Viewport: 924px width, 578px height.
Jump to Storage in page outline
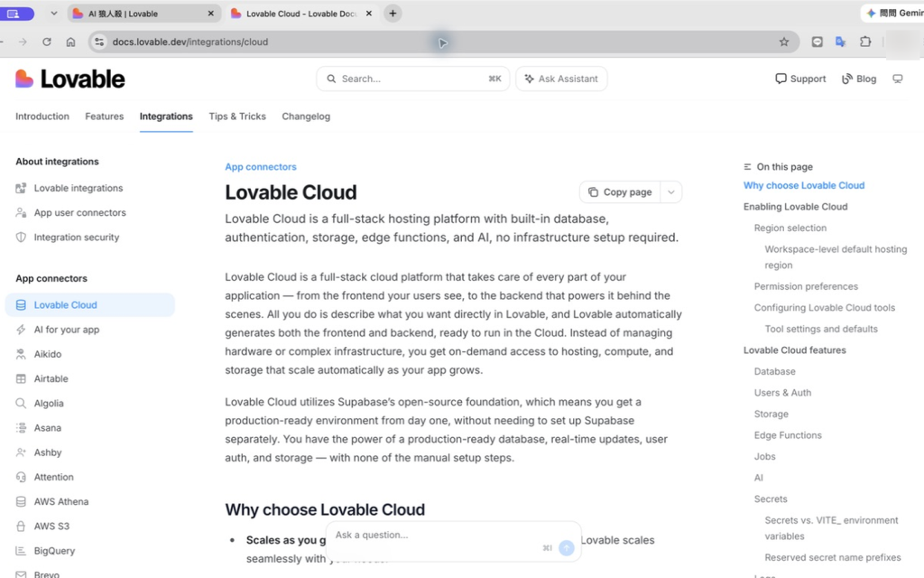point(772,414)
